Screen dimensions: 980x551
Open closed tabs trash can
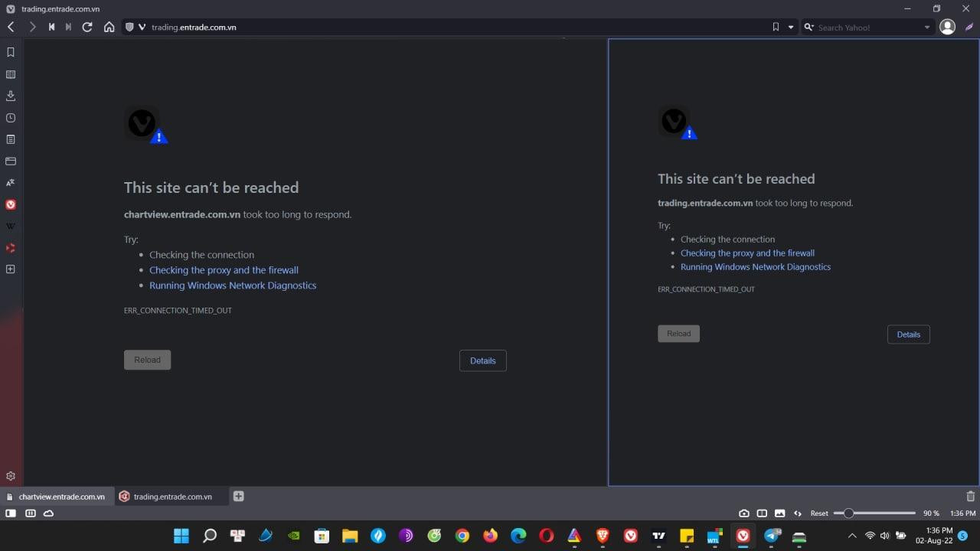970,497
